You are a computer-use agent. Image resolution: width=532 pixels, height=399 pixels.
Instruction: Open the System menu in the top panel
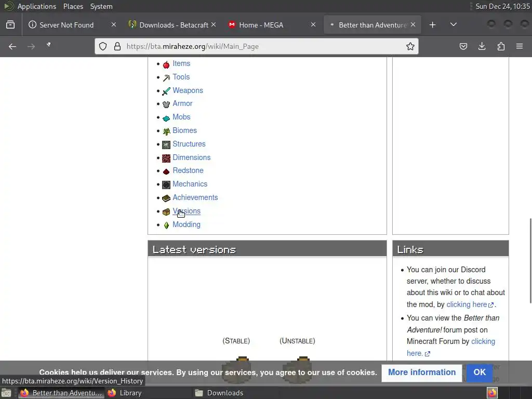(101, 6)
